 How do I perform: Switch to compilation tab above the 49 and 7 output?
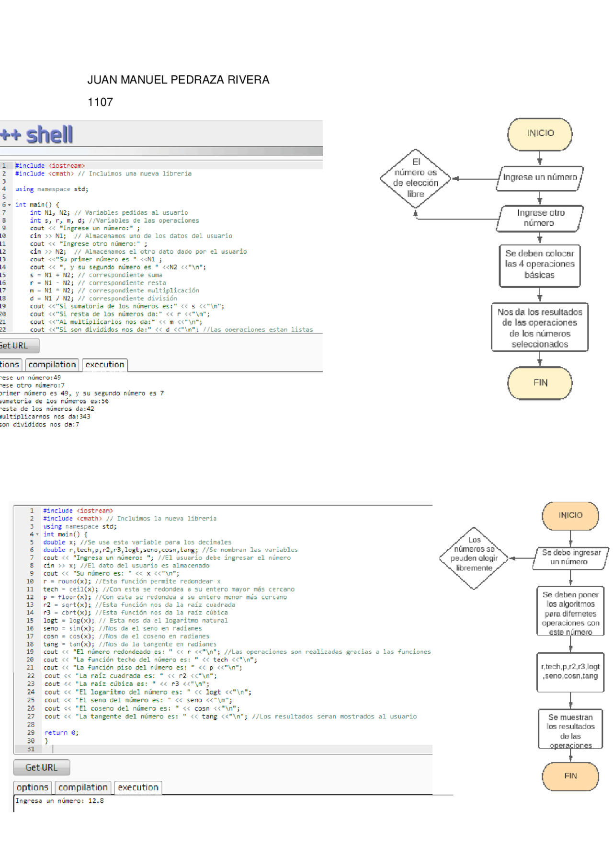coord(52,365)
